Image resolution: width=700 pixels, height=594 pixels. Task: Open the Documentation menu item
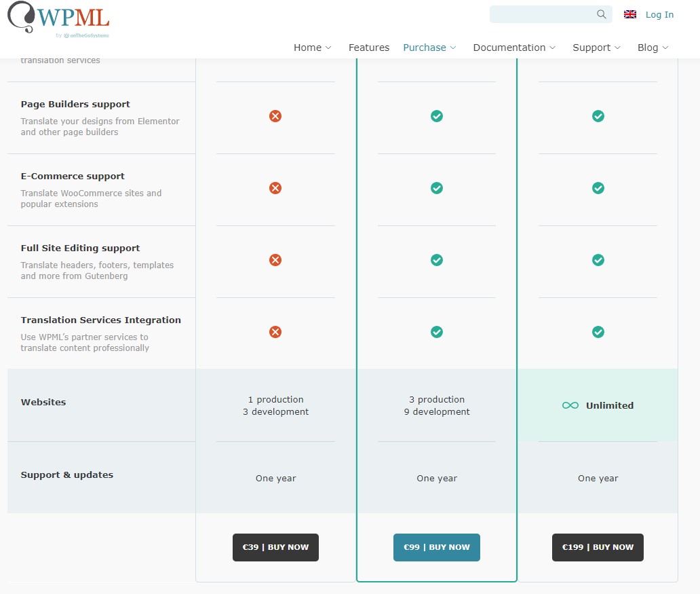tap(509, 48)
